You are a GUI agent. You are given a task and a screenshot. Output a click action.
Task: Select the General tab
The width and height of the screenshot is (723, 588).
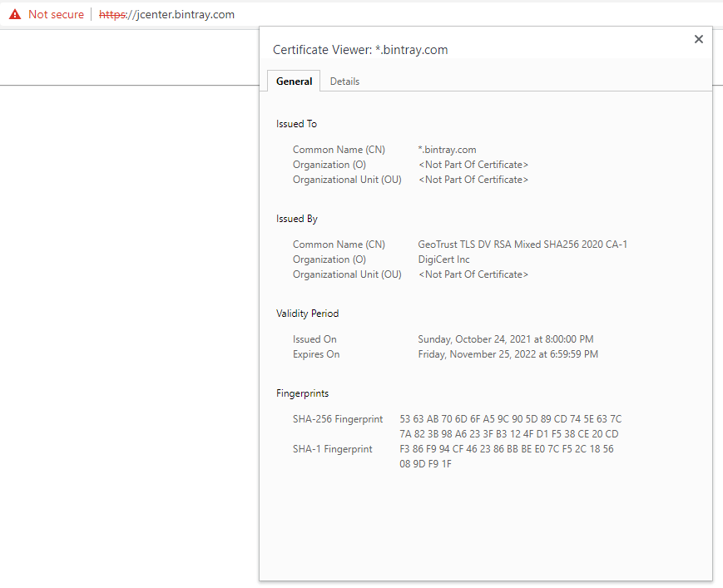point(294,82)
